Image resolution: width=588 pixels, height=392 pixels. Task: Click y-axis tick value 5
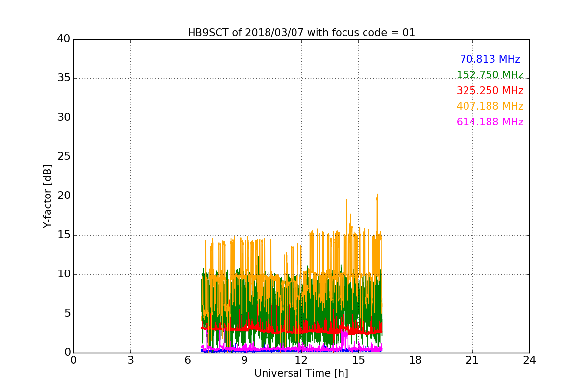click(67, 314)
